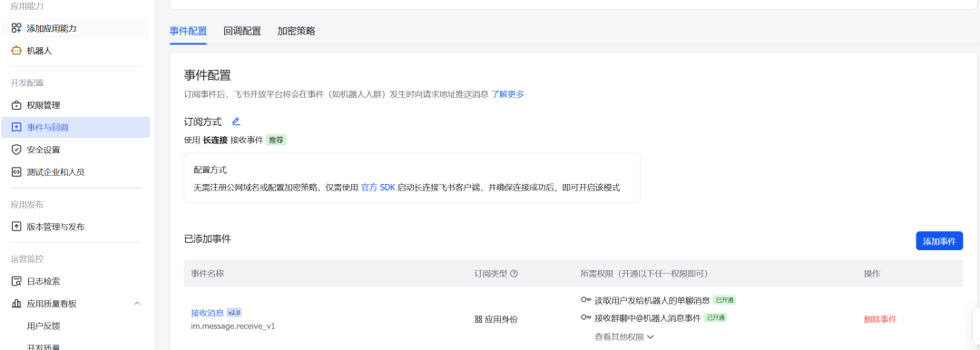Switch to the 回调配置 tab
The image size is (980, 350).
242,31
